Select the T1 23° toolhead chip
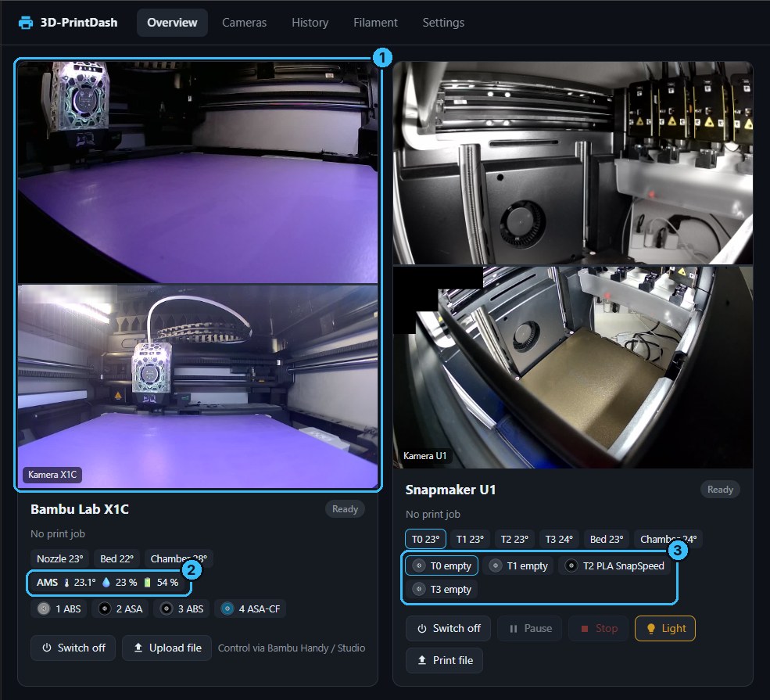Screen dimensions: 770x700 pos(470,539)
